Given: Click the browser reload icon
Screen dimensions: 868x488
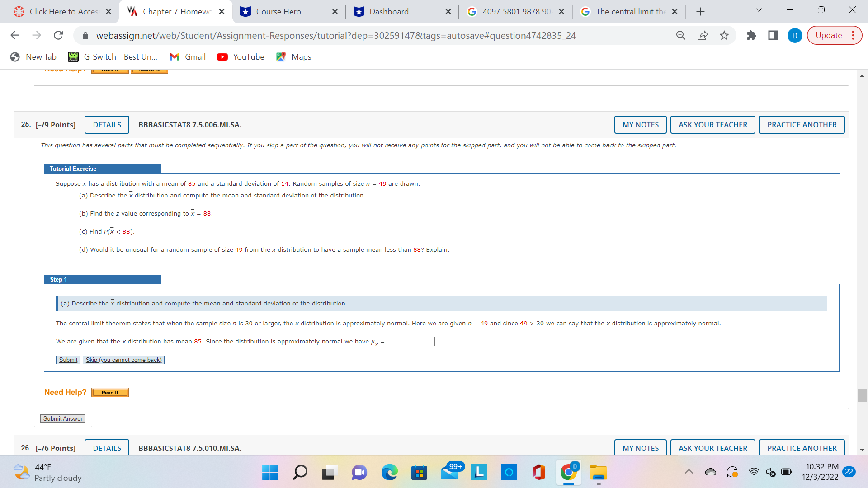Looking at the screenshot, I should point(58,35).
